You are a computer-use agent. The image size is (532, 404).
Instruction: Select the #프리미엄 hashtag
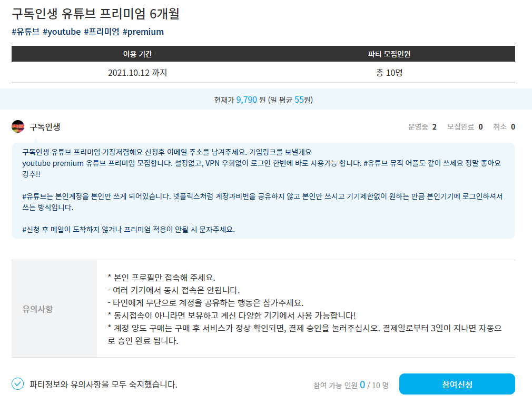102,32
